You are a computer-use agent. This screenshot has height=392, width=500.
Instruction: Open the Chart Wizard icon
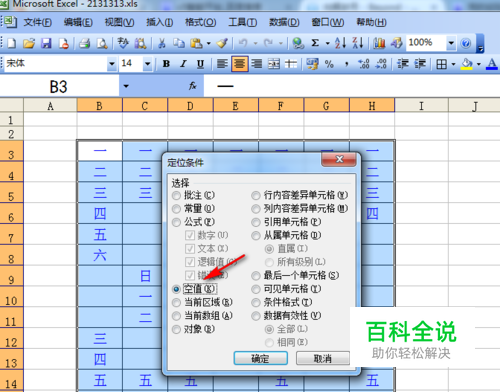pyautogui.click(x=379, y=43)
